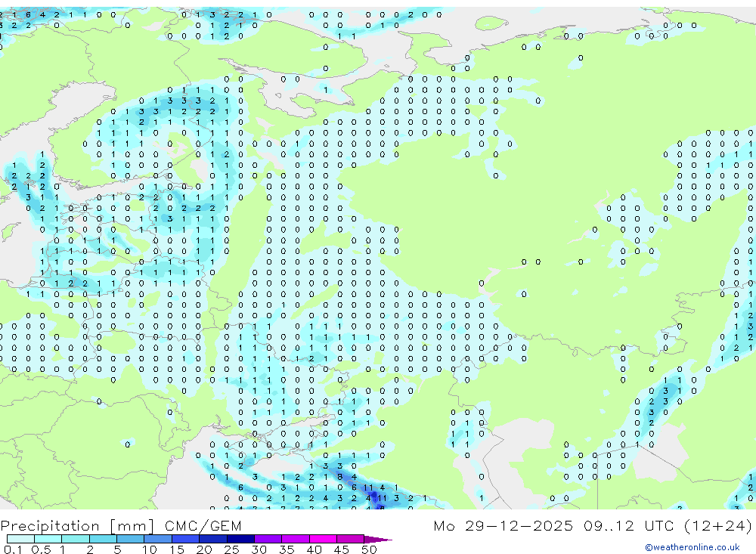Click the 15–20 mm legend color box
This screenshot has width=756, height=554.
click(186, 539)
